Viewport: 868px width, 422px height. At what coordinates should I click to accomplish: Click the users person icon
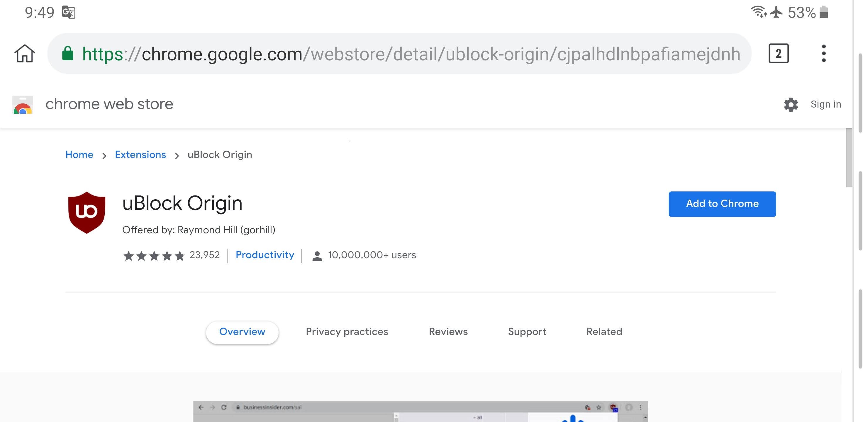pyautogui.click(x=317, y=256)
